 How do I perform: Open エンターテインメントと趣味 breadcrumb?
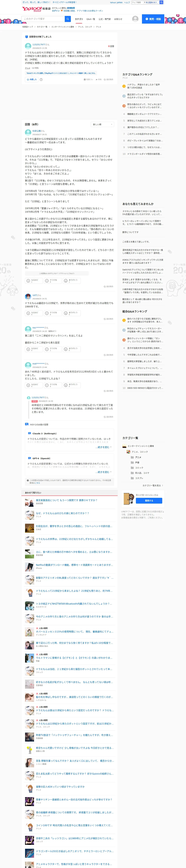coord(63,27)
